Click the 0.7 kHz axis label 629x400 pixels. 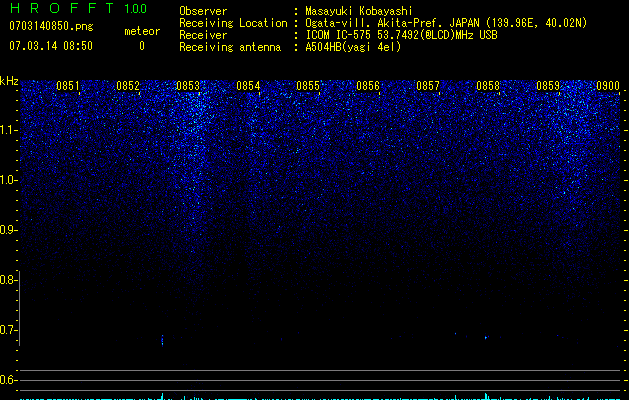[7, 330]
